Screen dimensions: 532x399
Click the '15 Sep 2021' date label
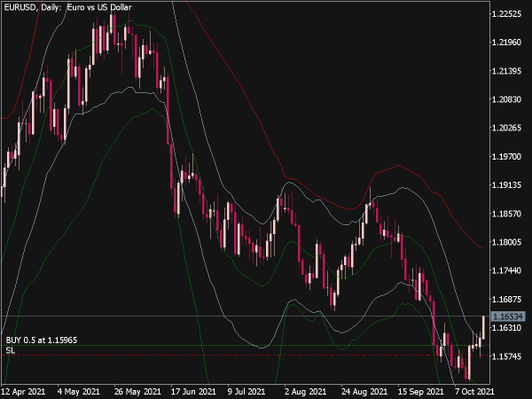point(420,392)
